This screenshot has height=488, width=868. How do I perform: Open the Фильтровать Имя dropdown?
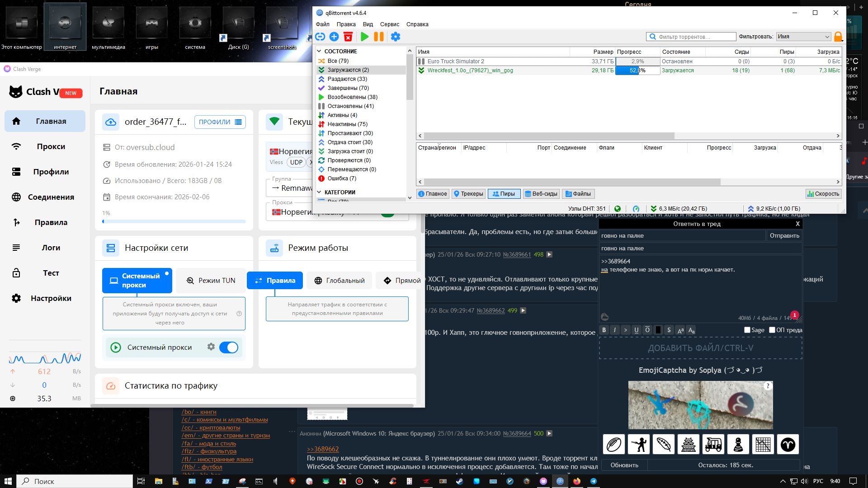pos(803,37)
